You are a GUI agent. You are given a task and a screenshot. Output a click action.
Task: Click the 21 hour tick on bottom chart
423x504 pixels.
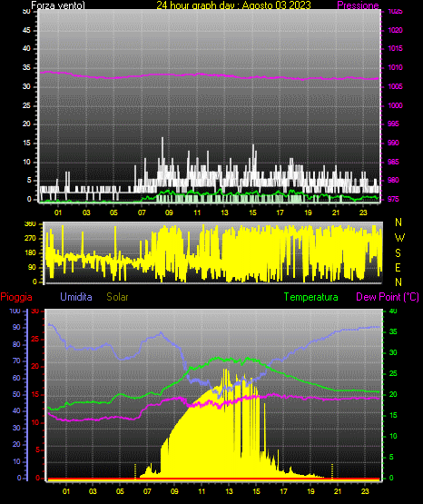click(338, 491)
